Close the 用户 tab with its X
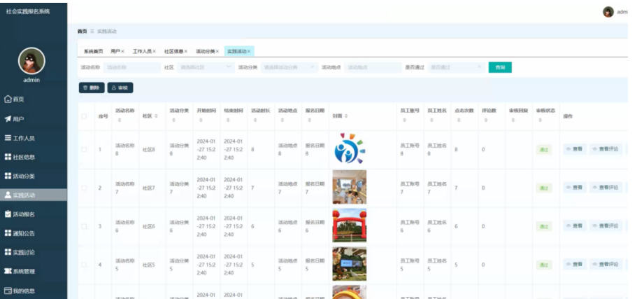 (123, 52)
